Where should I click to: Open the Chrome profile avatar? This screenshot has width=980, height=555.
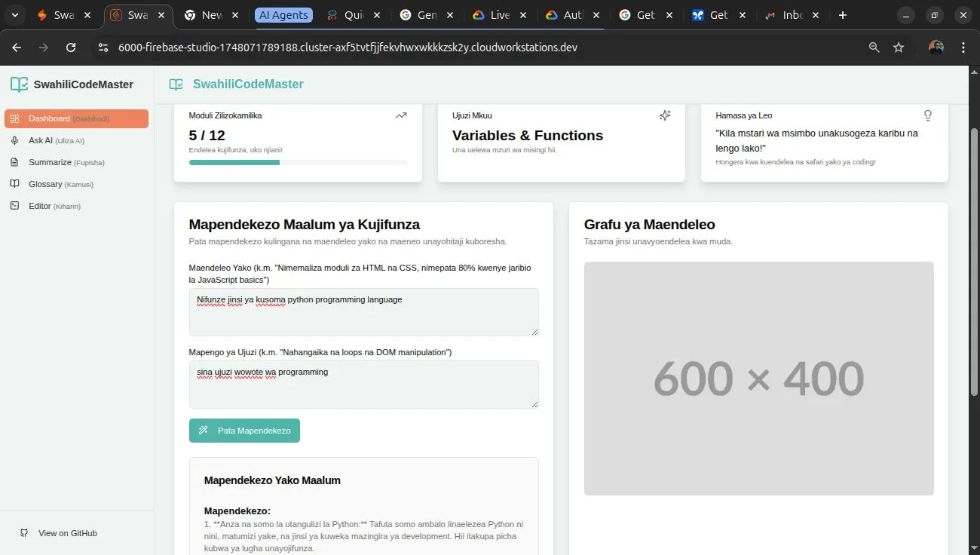pyautogui.click(x=936, y=48)
